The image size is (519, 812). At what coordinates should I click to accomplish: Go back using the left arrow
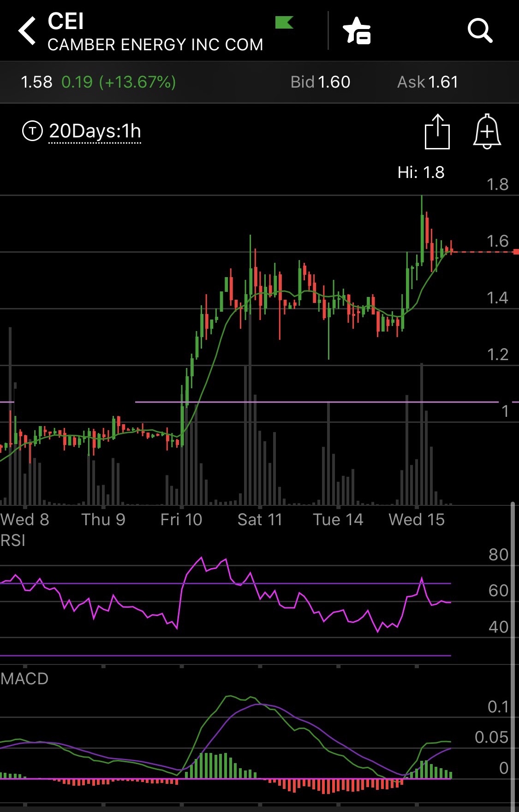pyautogui.click(x=27, y=30)
